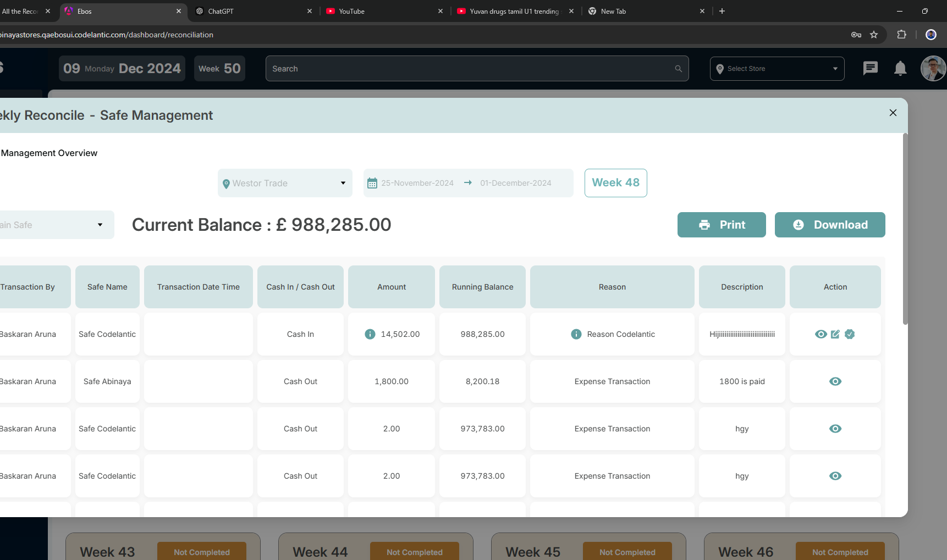The height and width of the screenshot is (560, 947).
Task: Open the Chrome profile icon
Action: coord(931,35)
